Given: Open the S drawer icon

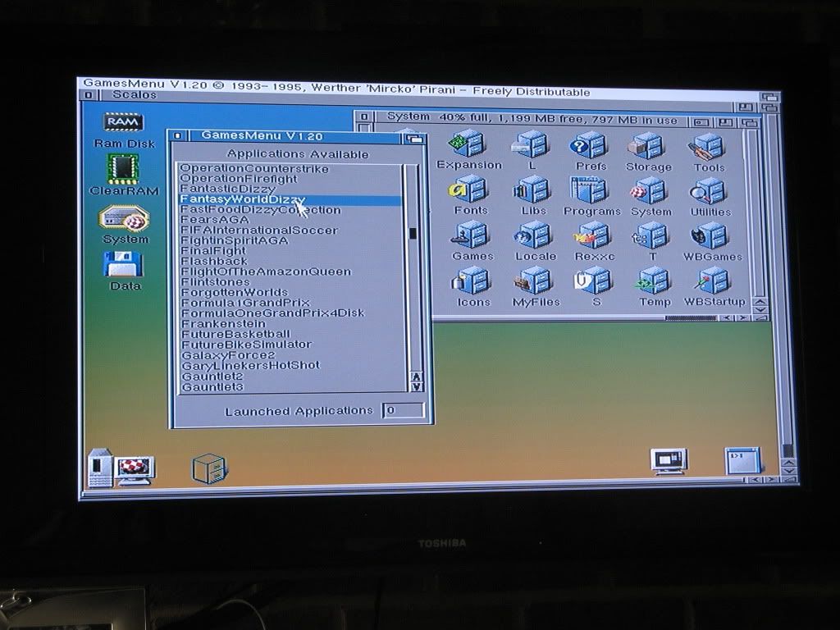Looking at the screenshot, I should tap(592, 282).
